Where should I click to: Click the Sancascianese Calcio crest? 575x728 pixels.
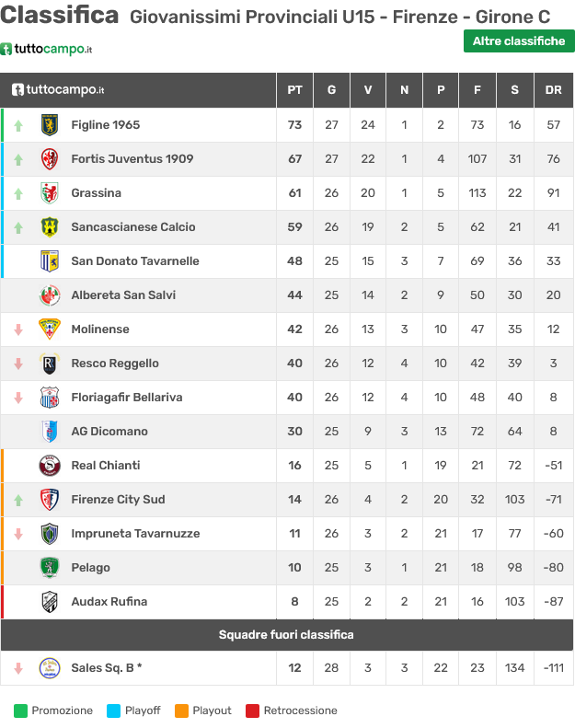(50, 227)
